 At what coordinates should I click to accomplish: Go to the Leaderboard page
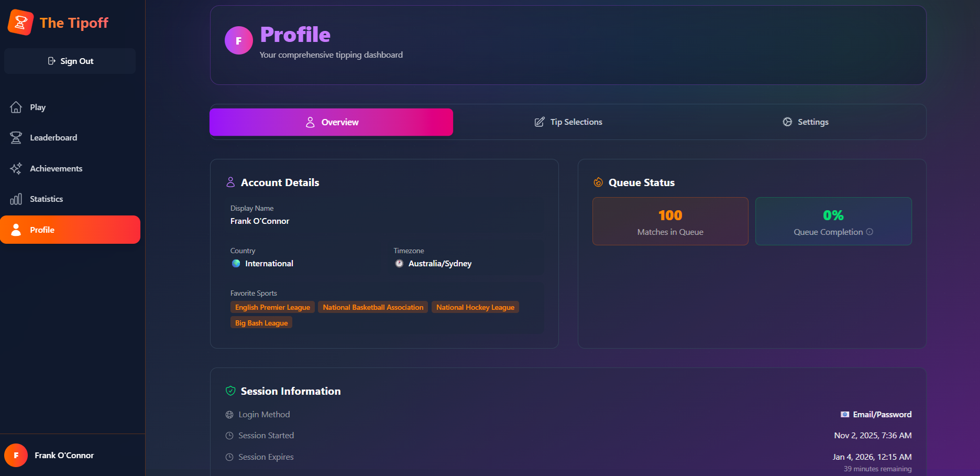[53, 138]
